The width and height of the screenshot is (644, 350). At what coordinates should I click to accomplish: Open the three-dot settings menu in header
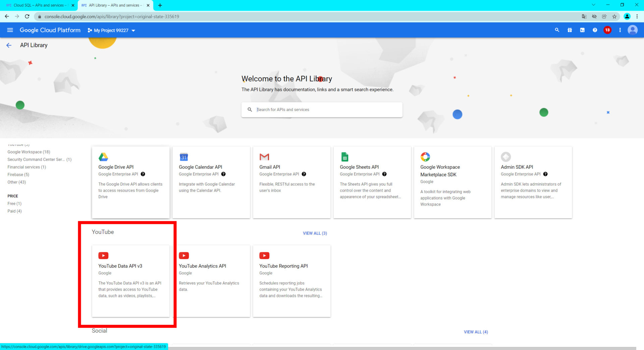click(620, 30)
